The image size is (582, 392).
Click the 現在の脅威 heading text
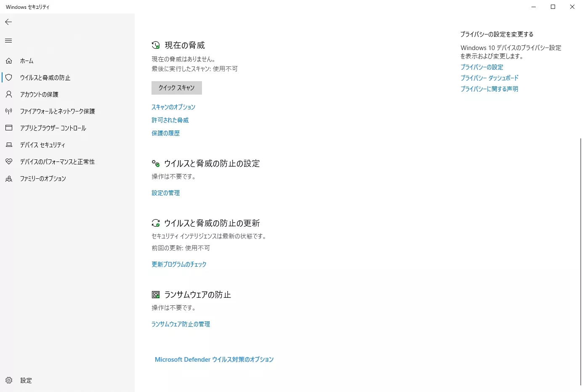(185, 45)
